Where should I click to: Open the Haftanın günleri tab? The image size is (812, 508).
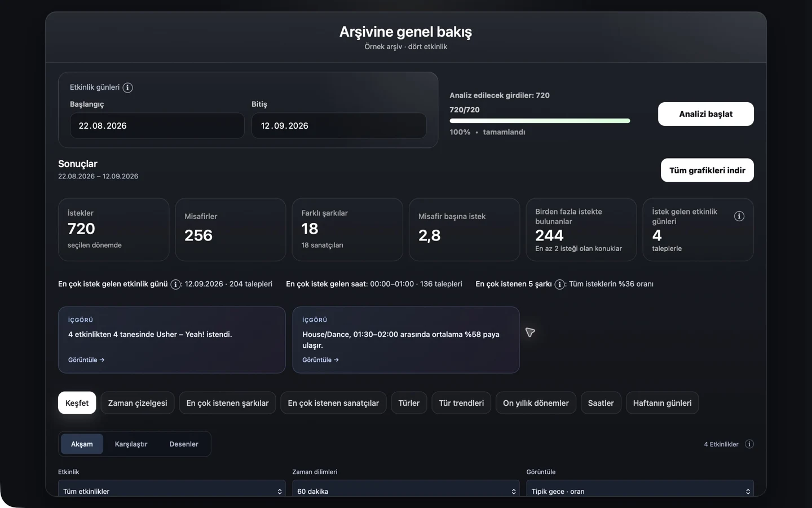(662, 403)
